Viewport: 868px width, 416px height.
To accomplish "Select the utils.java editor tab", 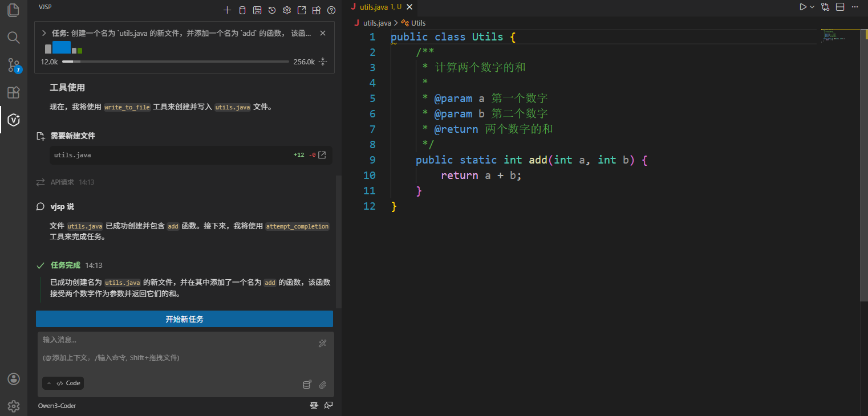I will [380, 7].
